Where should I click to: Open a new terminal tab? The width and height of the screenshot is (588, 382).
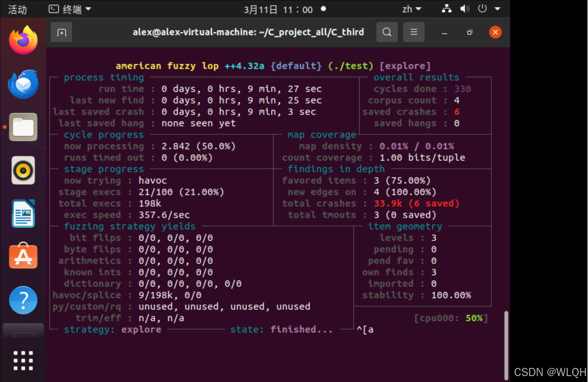pyautogui.click(x=61, y=32)
